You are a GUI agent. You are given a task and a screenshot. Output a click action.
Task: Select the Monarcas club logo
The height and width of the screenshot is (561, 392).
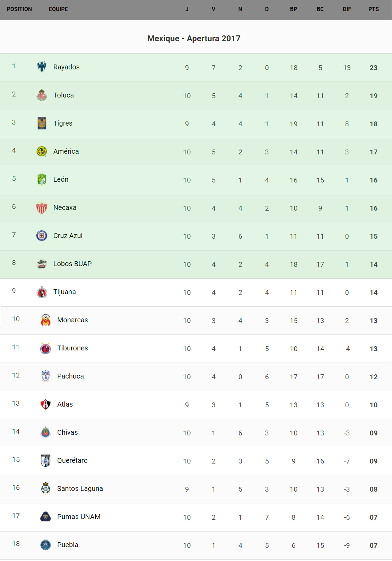click(x=45, y=320)
